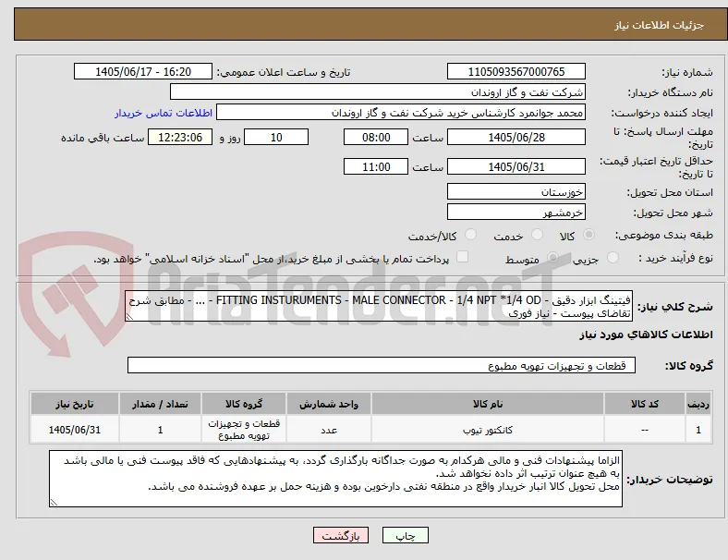Click the عدد unit cell
The width and height of the screenshot is (728, 560).
click(x=329, y=430)
